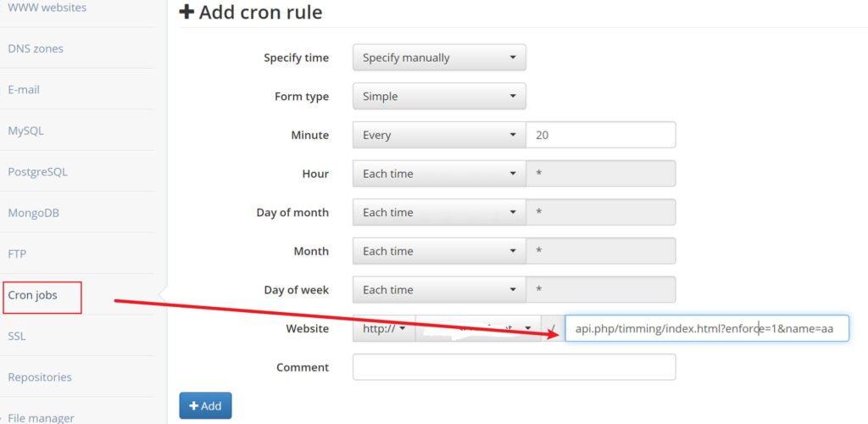
Task: Expand the Form type dropdown
Action: pyautogui.click(x=439, y=97)
